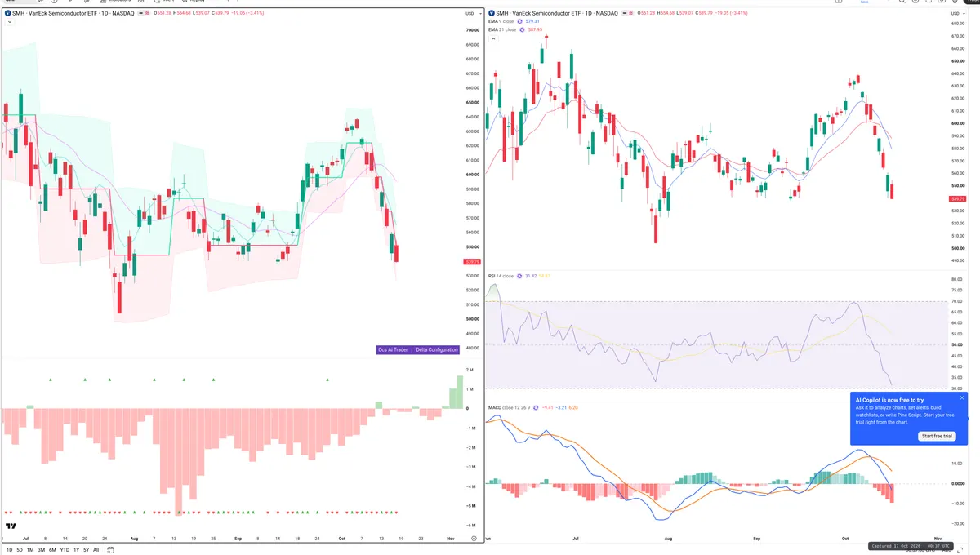The width and height of the screenshot is (980, 555).
Task: Click the Nov label on right time axis
Action: click(x=938, y=539)
